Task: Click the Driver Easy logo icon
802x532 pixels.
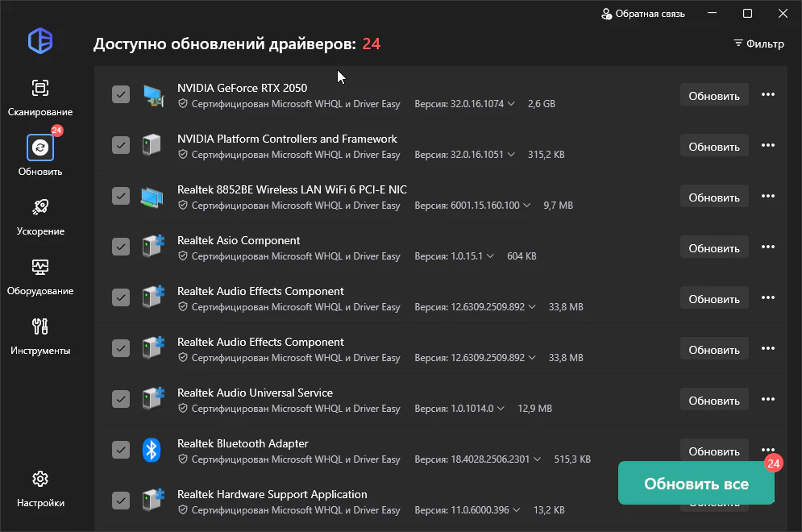Action: click(x=40, y=41)
